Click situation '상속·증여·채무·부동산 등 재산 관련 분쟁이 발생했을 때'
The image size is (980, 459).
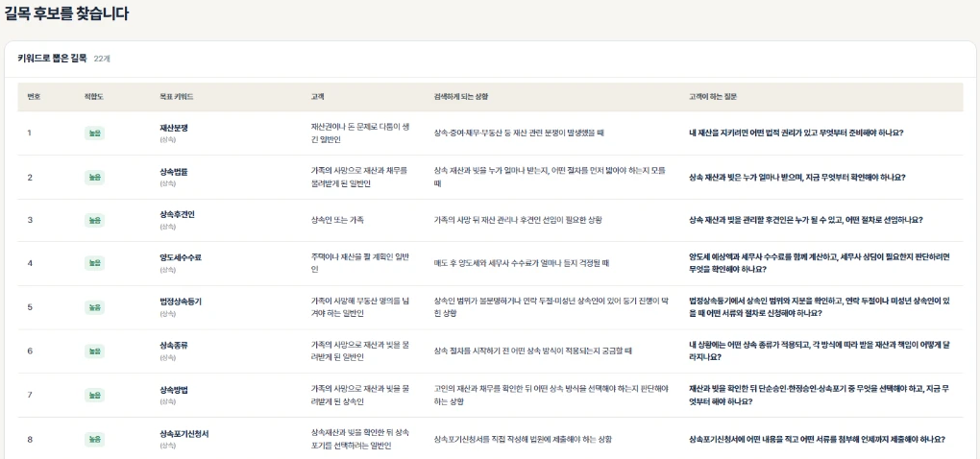518,133
